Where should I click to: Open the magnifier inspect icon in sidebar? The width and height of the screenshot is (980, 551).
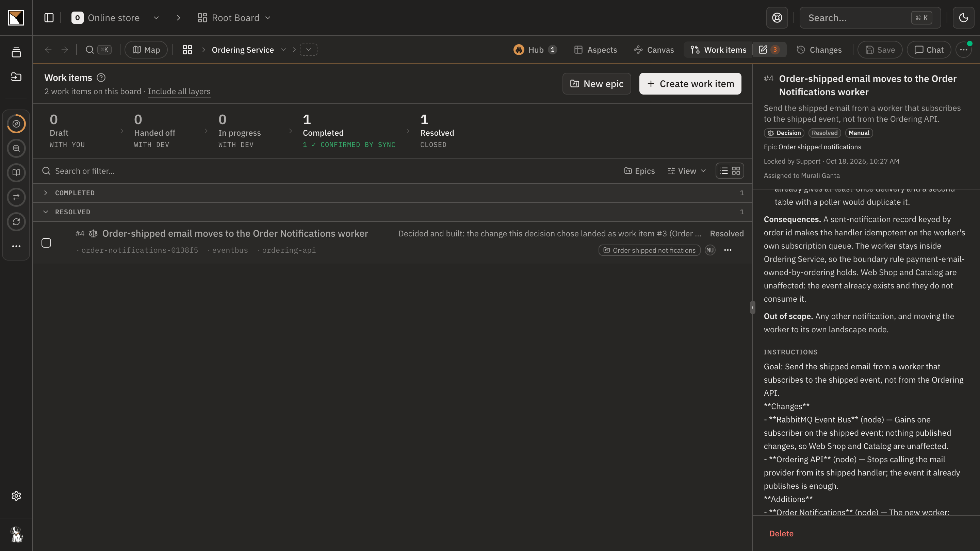[16, 148]
